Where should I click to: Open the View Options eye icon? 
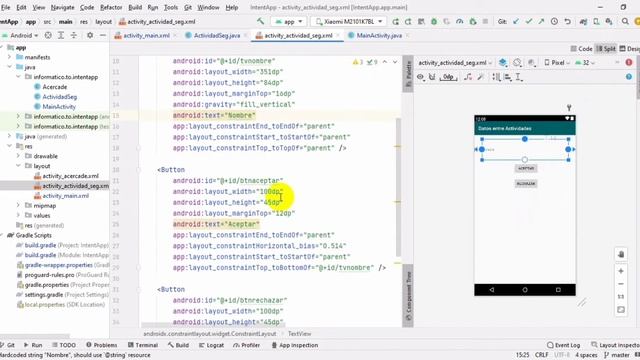[420, 77]
